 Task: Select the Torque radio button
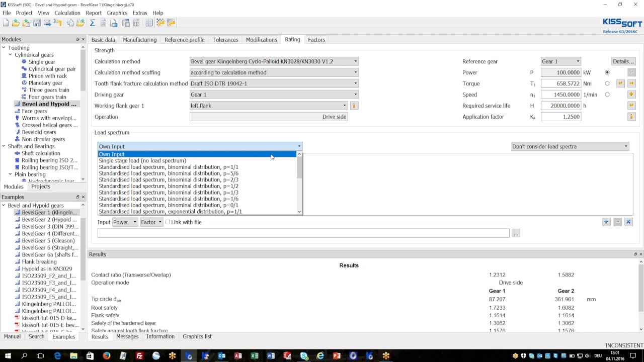point(607,83)
